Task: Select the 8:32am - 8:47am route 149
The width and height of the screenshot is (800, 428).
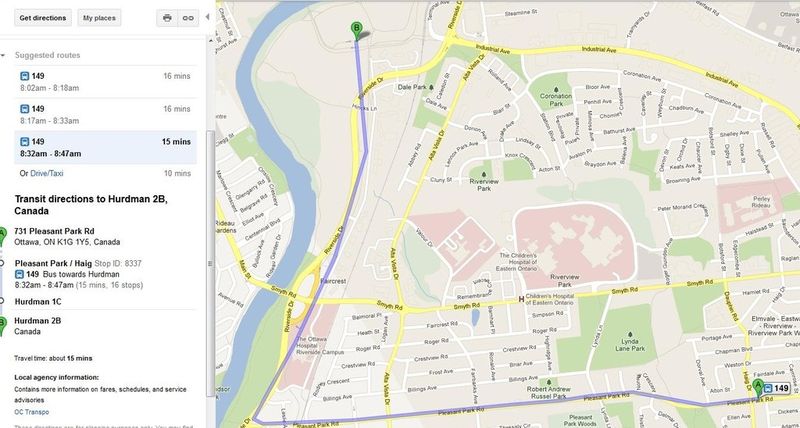Action: (105, 147)
